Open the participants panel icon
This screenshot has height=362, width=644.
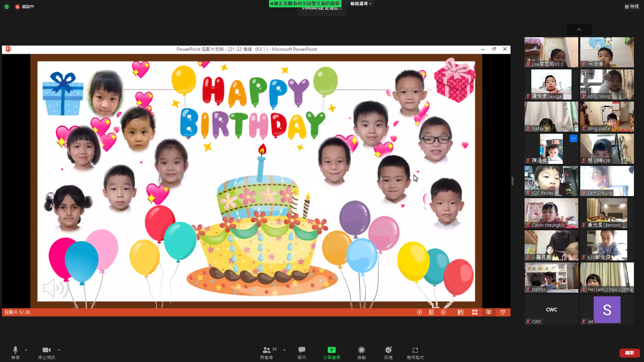click(267, 350)
